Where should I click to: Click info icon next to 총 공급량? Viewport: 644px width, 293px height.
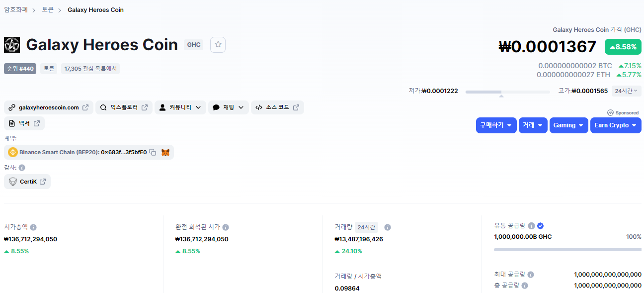click(525, 286)
